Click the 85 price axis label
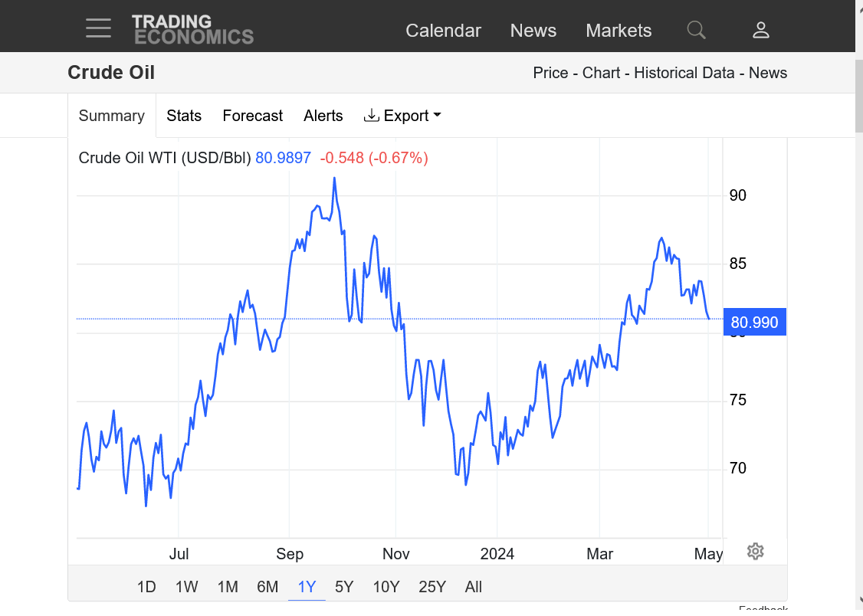 click(737, 264)
